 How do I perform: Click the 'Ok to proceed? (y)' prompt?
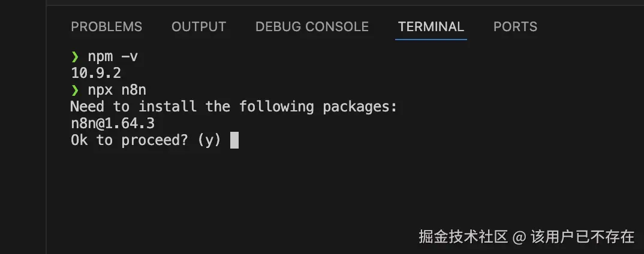[x=146, y=141]
